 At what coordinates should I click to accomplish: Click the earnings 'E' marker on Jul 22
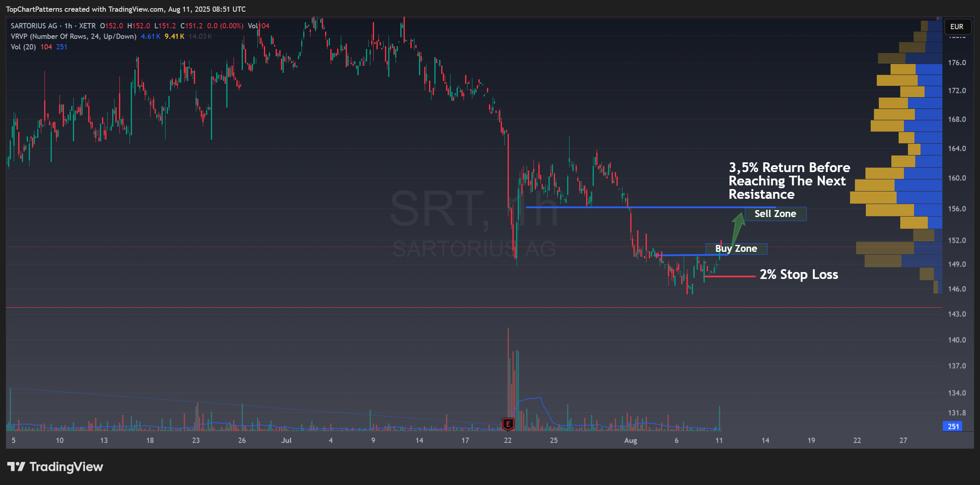(508, 424)
